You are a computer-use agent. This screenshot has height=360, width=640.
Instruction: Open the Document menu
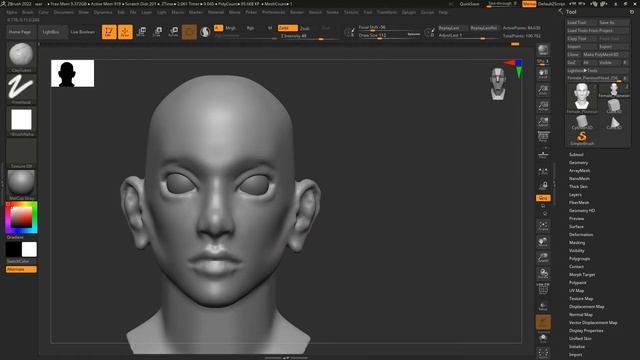point(64,12)
